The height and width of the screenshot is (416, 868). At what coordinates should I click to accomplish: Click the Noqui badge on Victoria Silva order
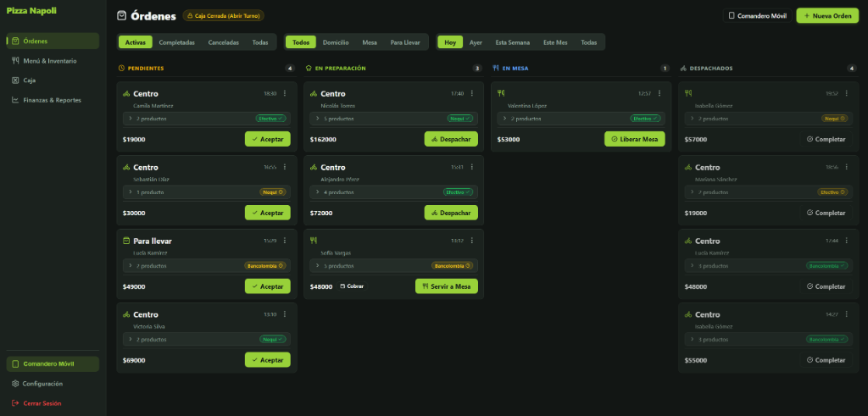point(273,339)
